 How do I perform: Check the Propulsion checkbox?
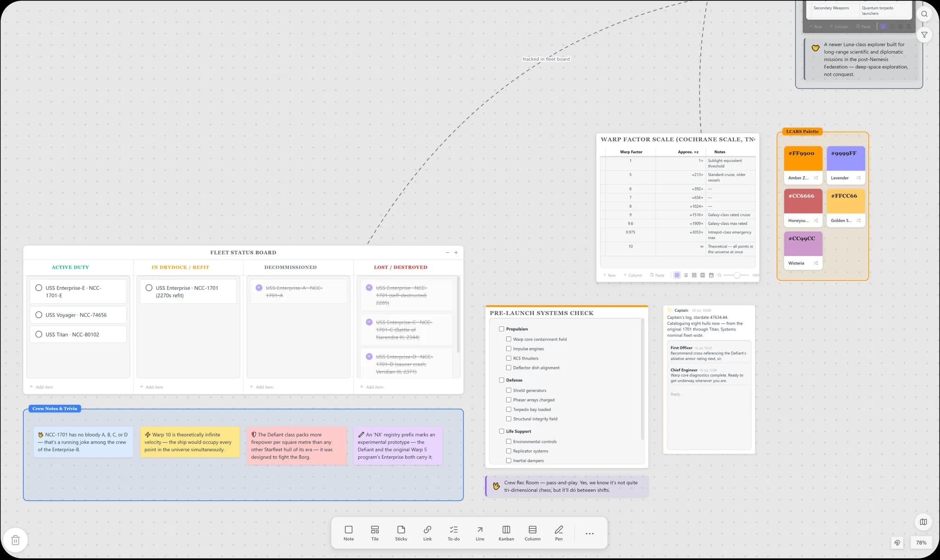(502, 329)
